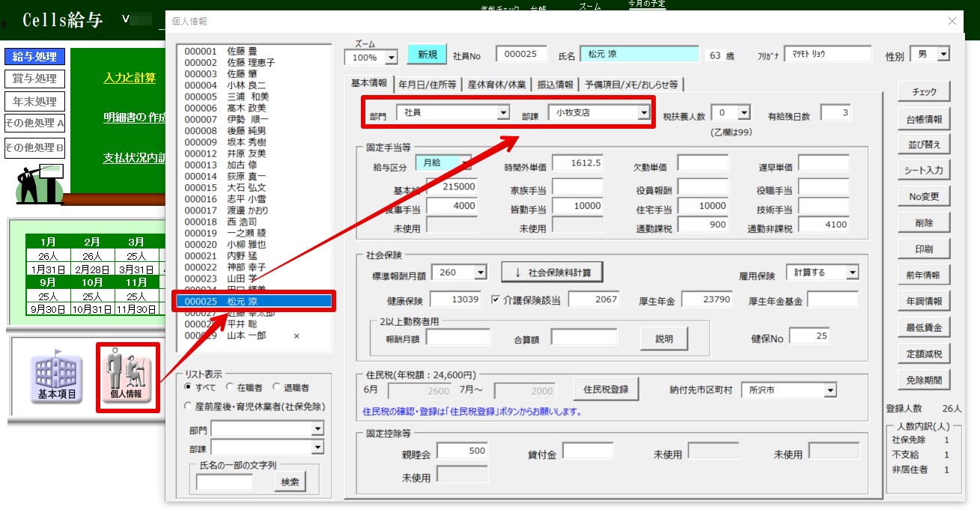Click the 社会保険料計算 button
The width and height of the screenshot is (980, 515).
552,272
